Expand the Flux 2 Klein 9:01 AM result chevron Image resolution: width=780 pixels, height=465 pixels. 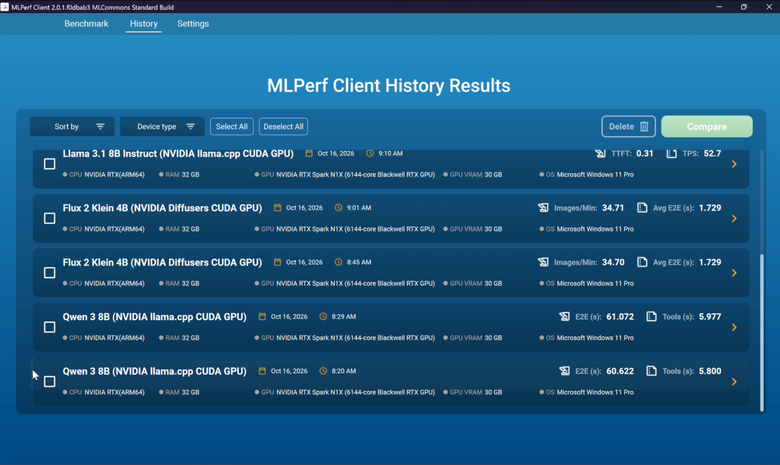click(x=734, y=218)
